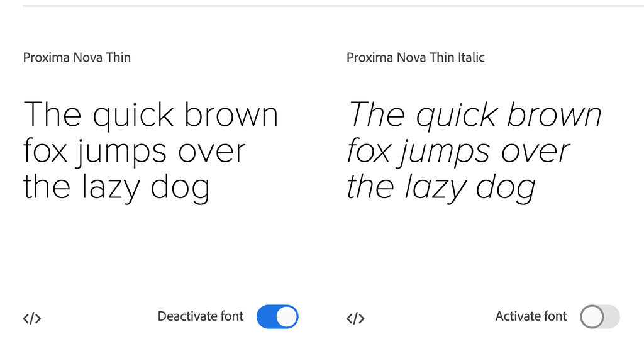Click "the lazy dog" line in upright sample
644x361 pixels.
click(116, 187)
